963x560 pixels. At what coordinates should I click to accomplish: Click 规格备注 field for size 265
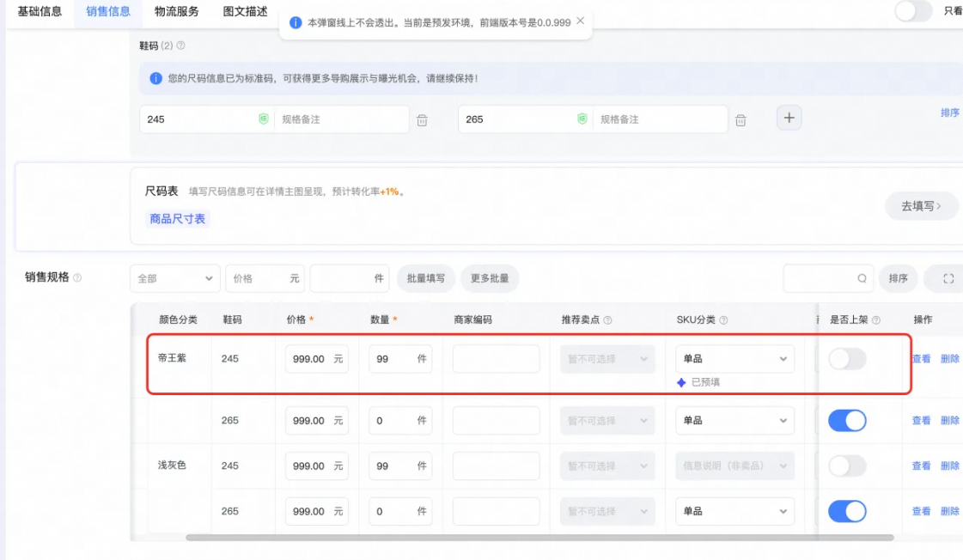660,119
